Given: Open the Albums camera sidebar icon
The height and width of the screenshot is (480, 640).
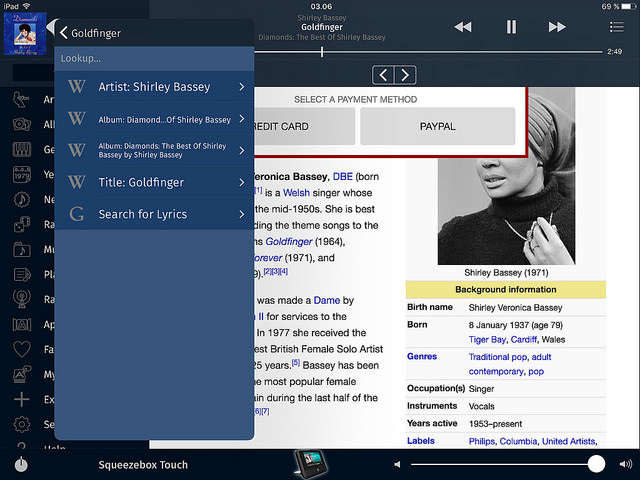Looking at the screenshot, I should [x=21, y=124].
